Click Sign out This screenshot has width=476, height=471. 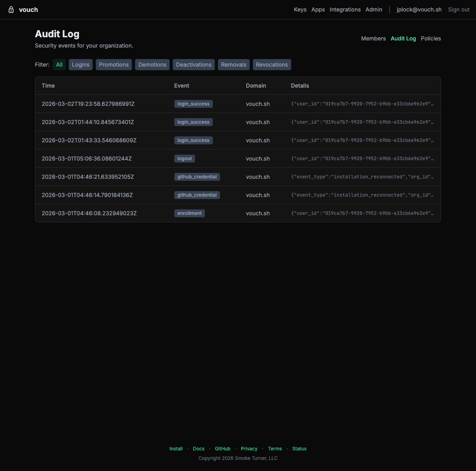(459, 9)
